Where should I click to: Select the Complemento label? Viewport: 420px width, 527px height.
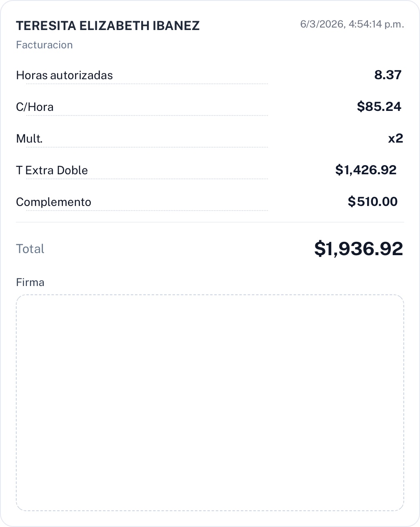(54, 202)
